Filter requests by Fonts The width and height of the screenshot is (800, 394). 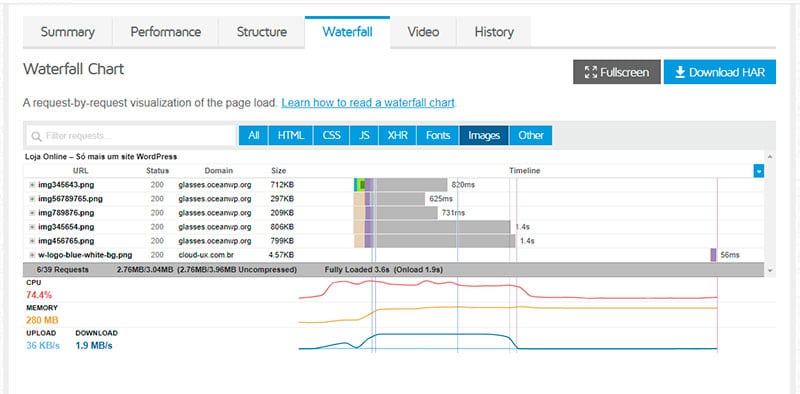click(438, 136)
